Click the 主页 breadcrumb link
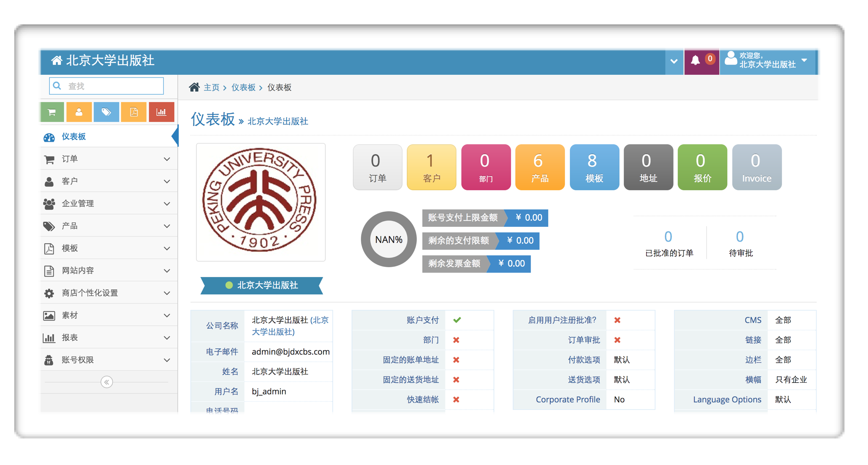 point(211,87)
